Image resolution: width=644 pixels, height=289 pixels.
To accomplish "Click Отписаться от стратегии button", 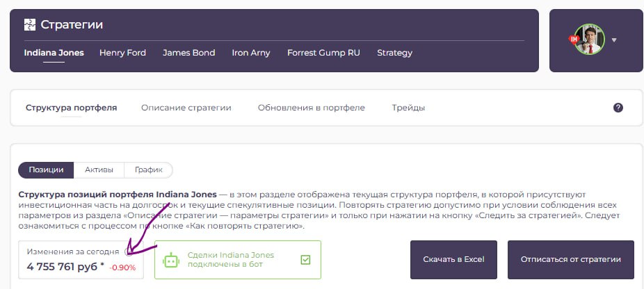I will tap(570, 259).
